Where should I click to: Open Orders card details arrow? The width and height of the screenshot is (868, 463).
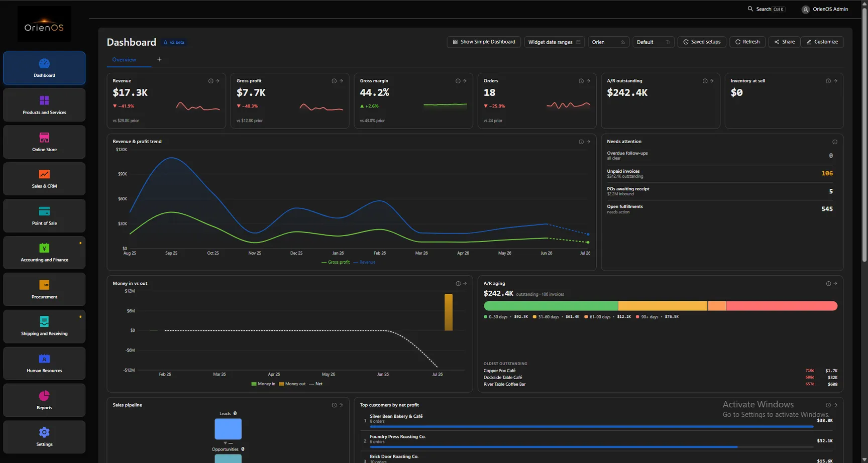(x=588, y=81)
